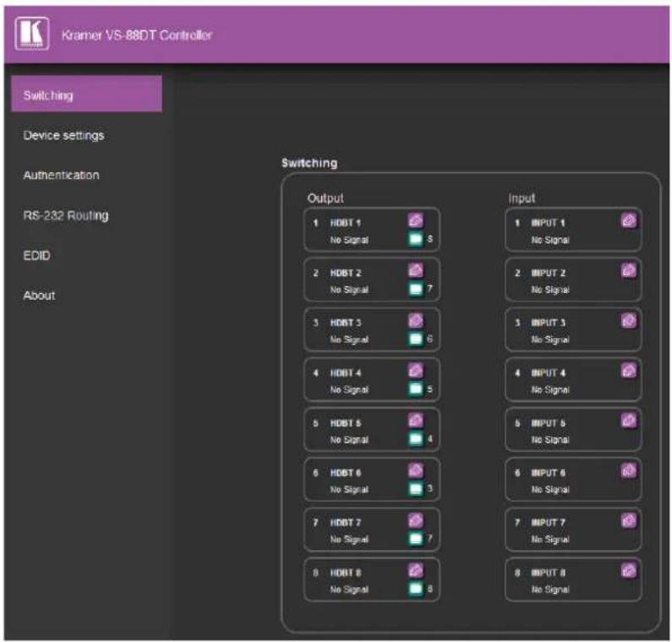Select the INPUT 2 label
The width and height of the screenshot is (672, 642).
[548, 273]
